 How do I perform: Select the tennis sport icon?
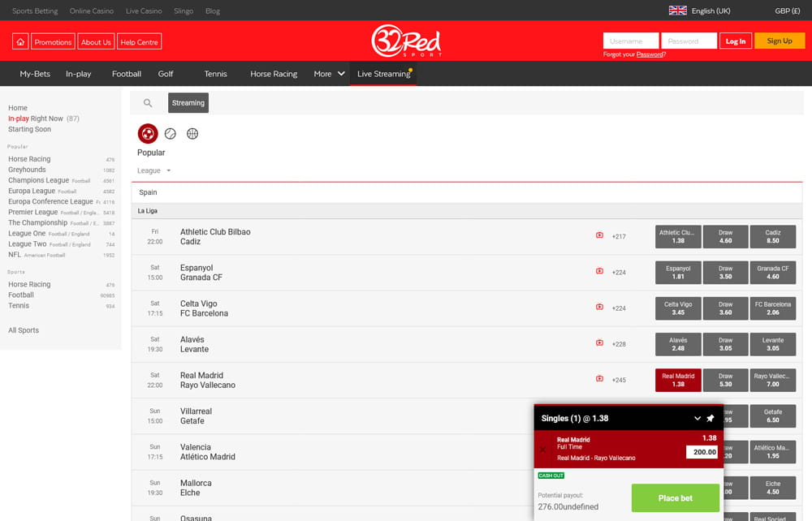[170, 133]
